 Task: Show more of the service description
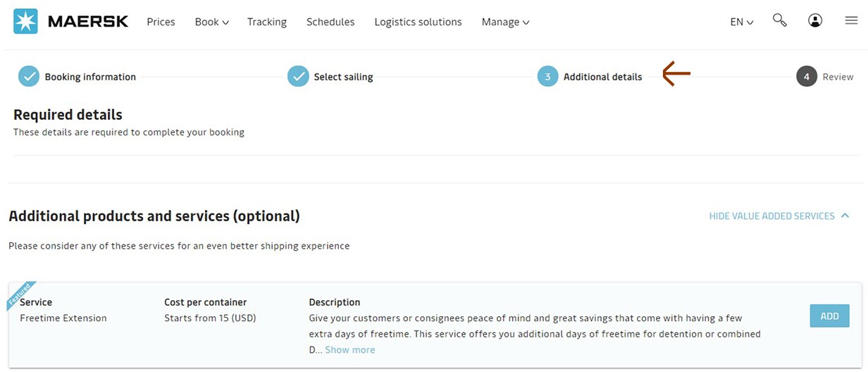point(350,350)
